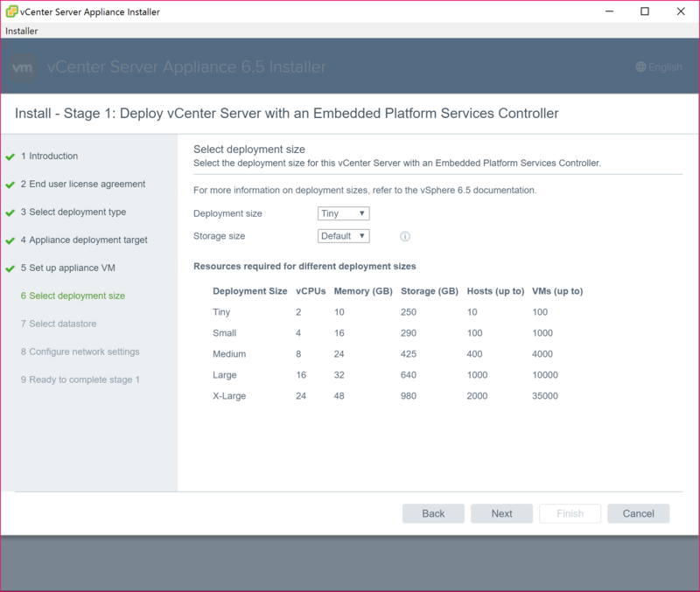The image size is (700, 592).
Task: Click the Small row label
Action: [x=225, y=333]
